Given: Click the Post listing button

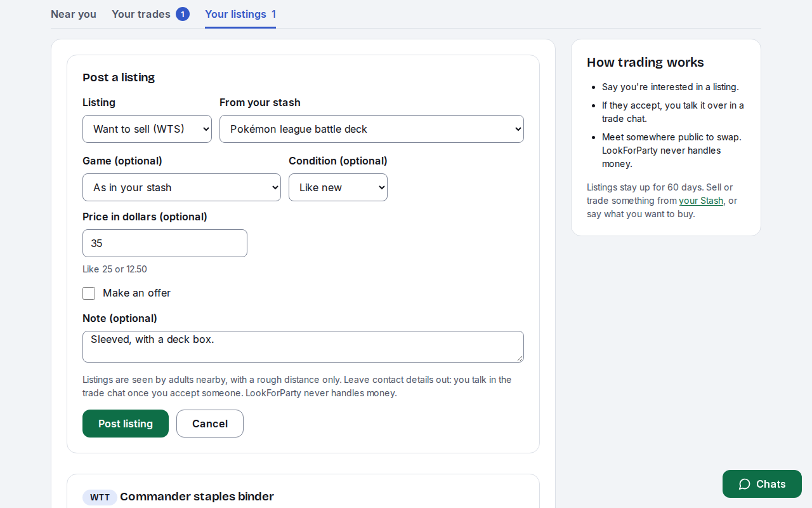Looking at the screenshot, I should (x=126, y=424).
